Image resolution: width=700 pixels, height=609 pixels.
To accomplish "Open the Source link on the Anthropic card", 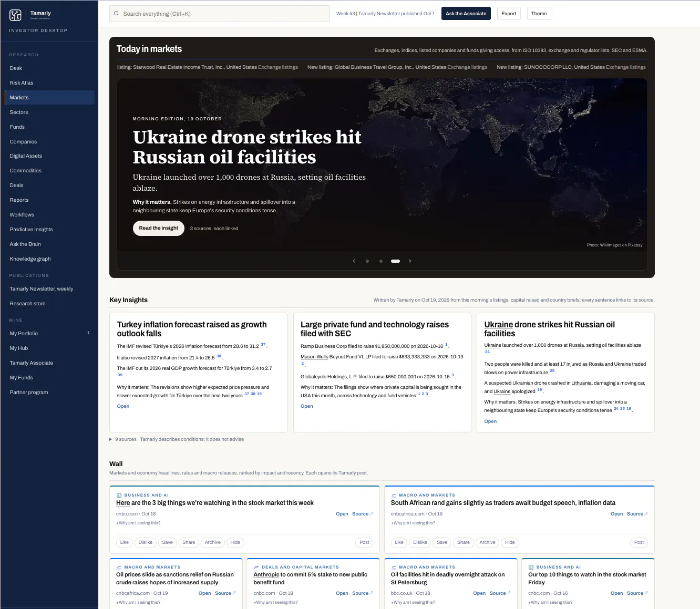I will point(363,593).
